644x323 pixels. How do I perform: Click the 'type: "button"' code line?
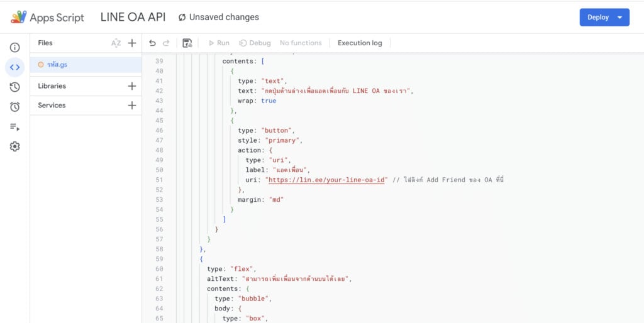click(266, 131)
